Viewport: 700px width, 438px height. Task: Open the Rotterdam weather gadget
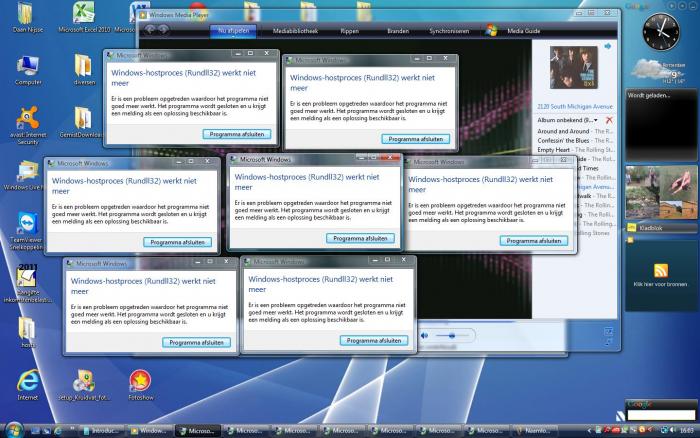click(658, 71)
